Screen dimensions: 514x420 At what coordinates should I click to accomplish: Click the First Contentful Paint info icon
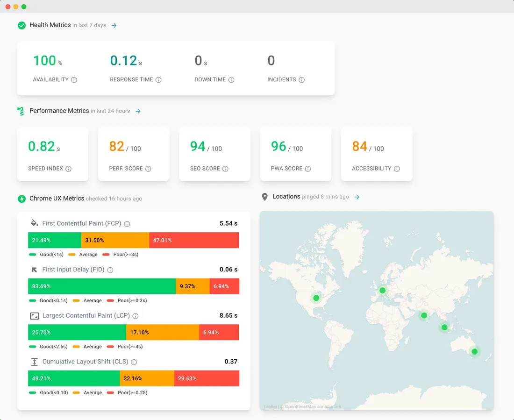click(127, 224)
